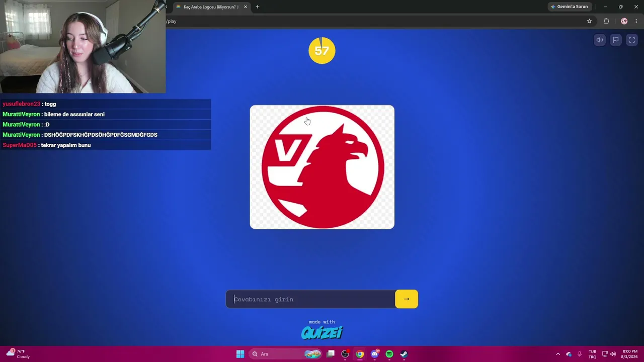The width and height of the screenshot is (644, 362).
Task: Close the Kaç Araba Logosu Biliyorsun tab
Action: click(246, 7)
